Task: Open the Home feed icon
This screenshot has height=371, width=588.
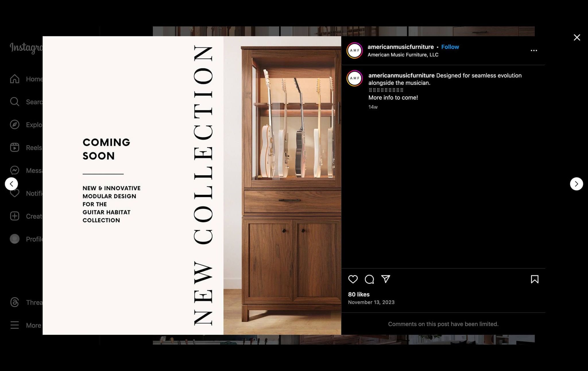Action: (x=15, y=79)
